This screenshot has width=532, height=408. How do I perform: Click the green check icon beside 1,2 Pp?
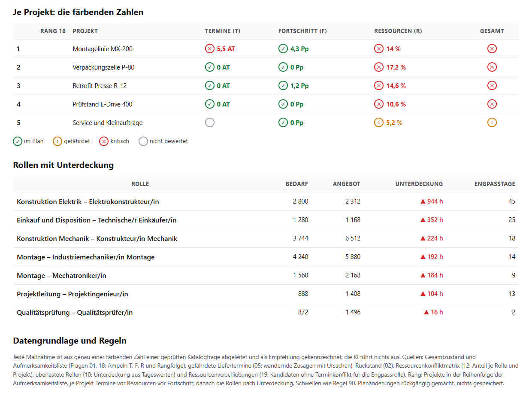pos(283,85)
